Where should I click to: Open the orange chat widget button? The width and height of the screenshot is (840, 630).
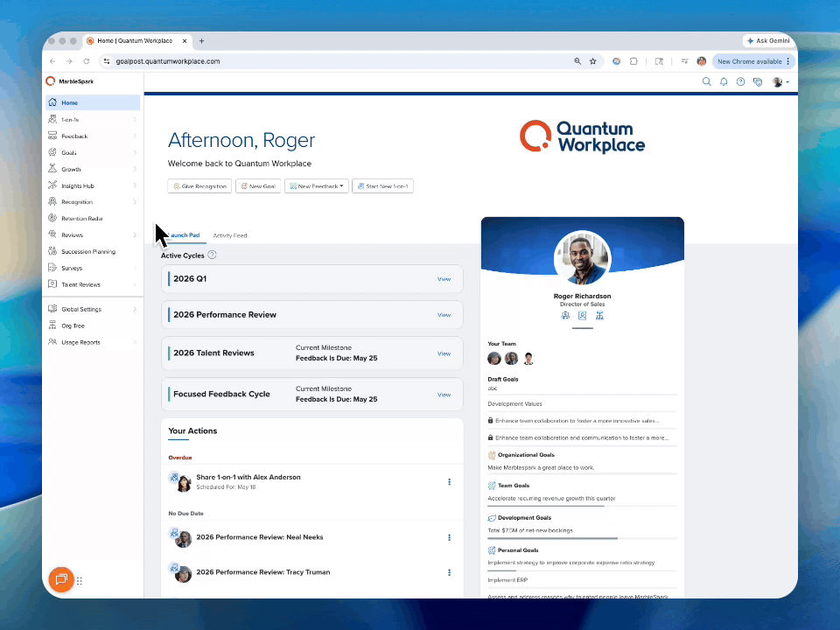61,579
